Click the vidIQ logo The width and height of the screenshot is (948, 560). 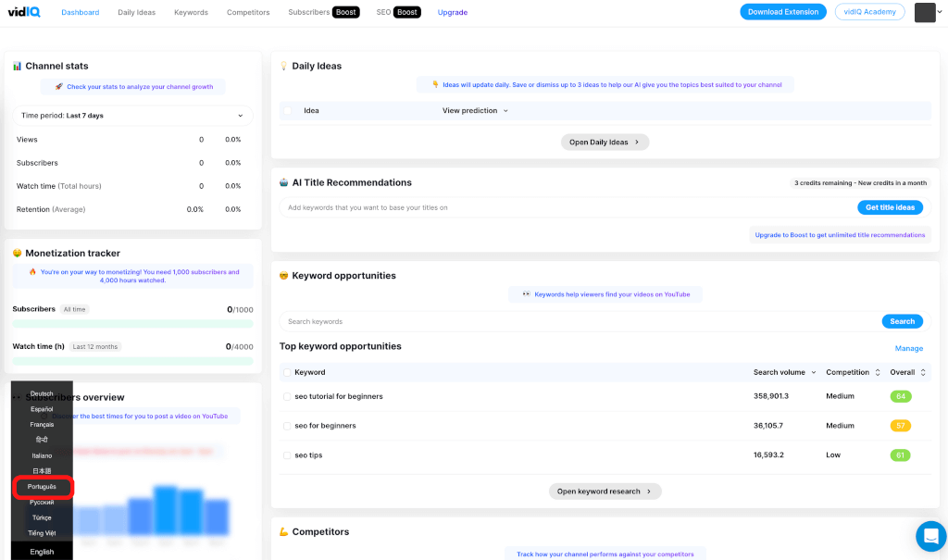(x=26, y=12)
